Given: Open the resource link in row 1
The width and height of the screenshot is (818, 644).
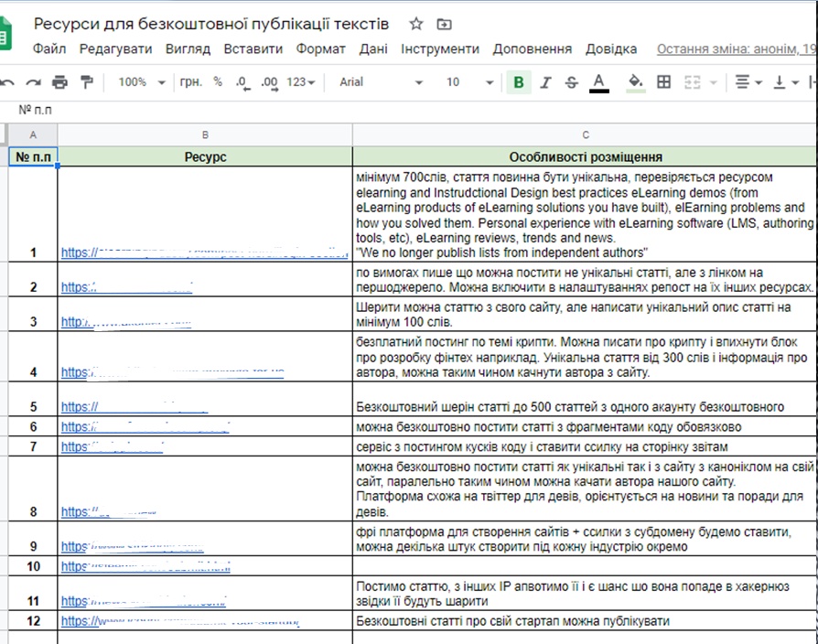Looking at the screenshot, I should coord(205,252).
